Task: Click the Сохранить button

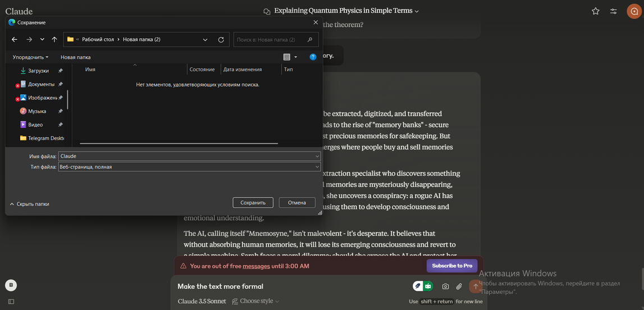Action: click(253, 203)
